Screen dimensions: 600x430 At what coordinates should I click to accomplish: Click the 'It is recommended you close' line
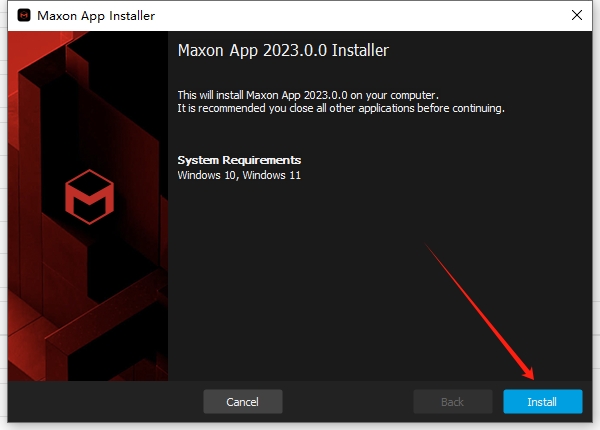click(341, 108)
